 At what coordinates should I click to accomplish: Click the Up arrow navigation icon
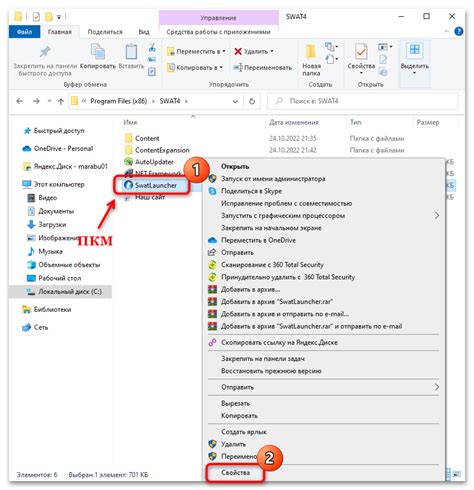tap(61, 101)
